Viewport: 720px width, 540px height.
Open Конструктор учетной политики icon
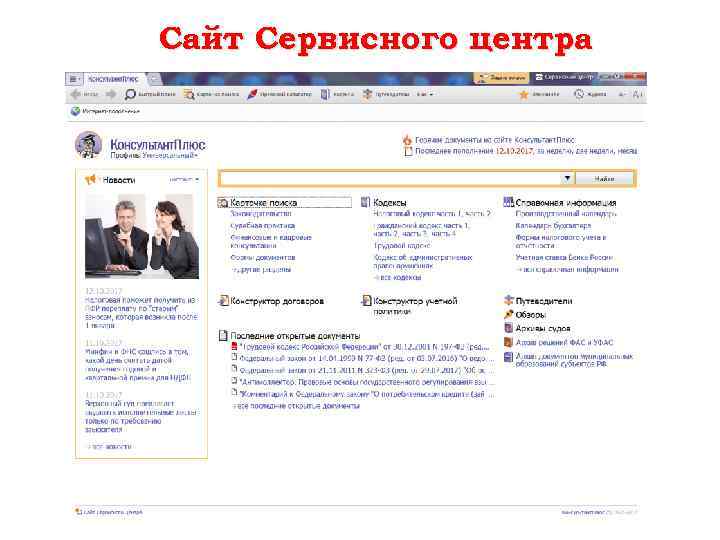[366, 301]
